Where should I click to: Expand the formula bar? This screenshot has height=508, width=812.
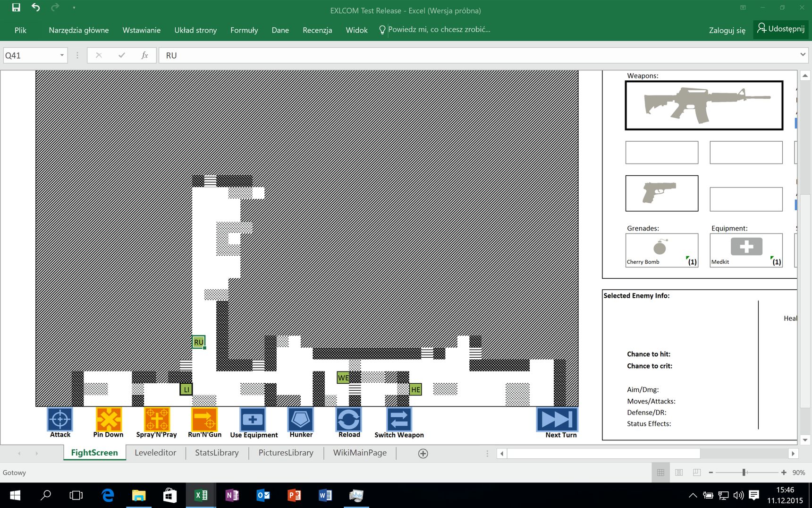[803, 55]
